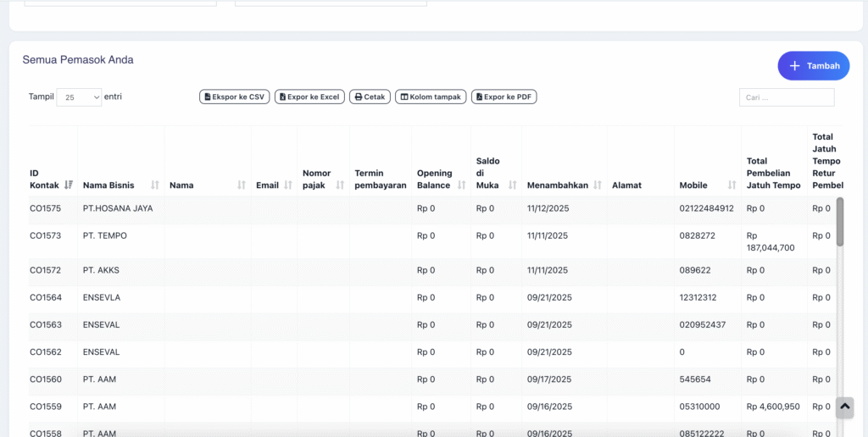This screenshot has width=868, height=437.
Task: Open the Tampil entries count dropdown
Action: (x=79, y=97)
